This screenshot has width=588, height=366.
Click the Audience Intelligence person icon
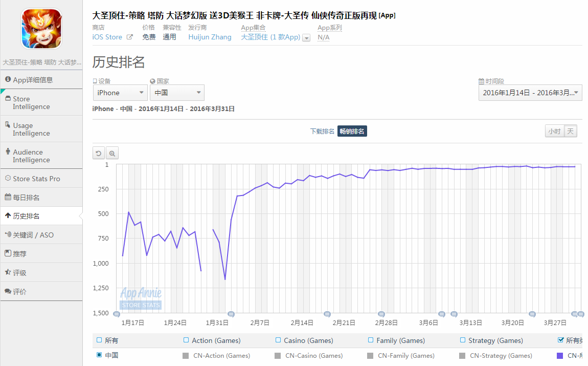(8, 152)
